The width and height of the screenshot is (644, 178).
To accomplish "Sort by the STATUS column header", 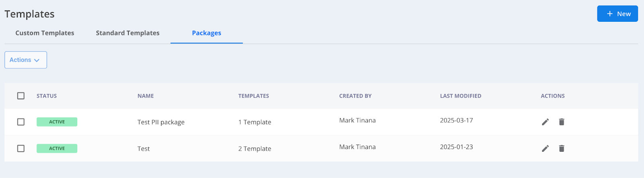I will pyautogui.click(x=47, y=96).
